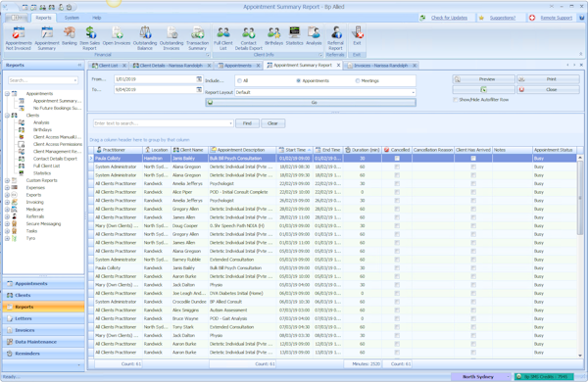Click the Check for Updates link
Image resolution: width=588 pixels, height=382 pixels.
pyautogui.click(x=449, y=18)
